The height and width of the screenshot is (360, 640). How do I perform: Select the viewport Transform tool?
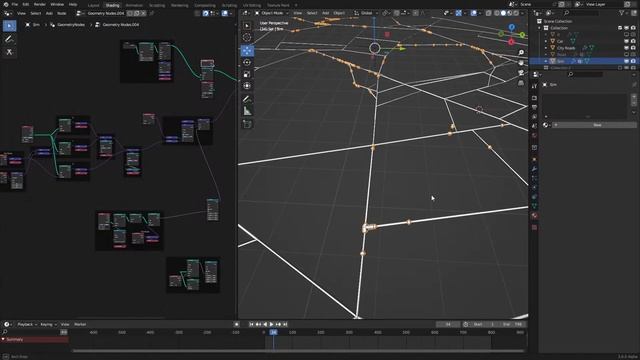tap(247, 86)
